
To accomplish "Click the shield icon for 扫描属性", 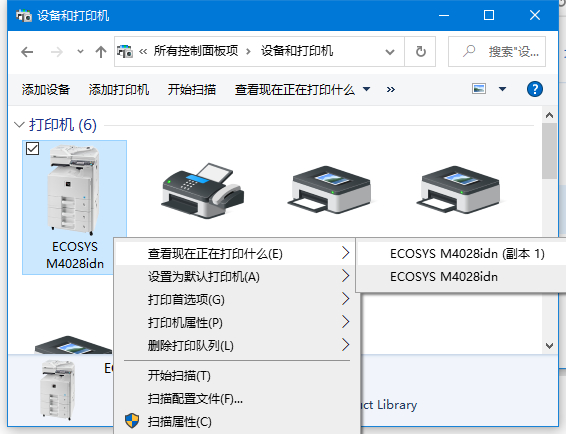I will pos(132,421).
